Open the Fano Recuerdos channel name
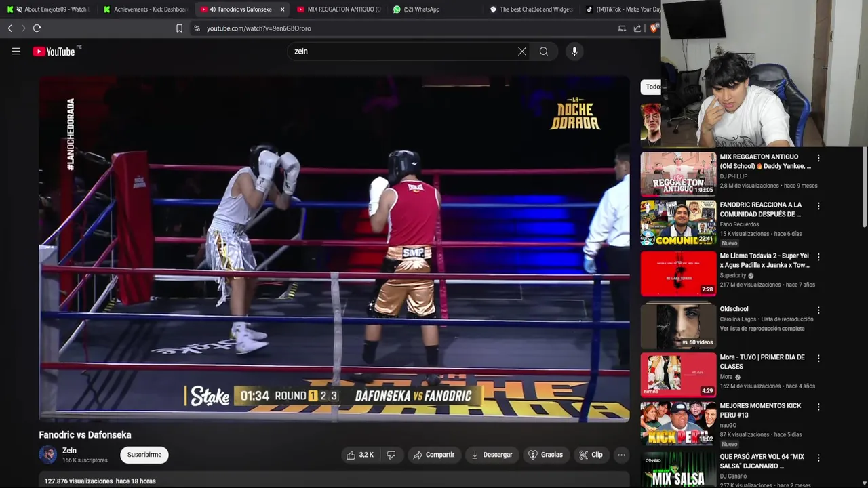Screen dimensions: 868x488 pyautogui.click(x=739, y=224)
